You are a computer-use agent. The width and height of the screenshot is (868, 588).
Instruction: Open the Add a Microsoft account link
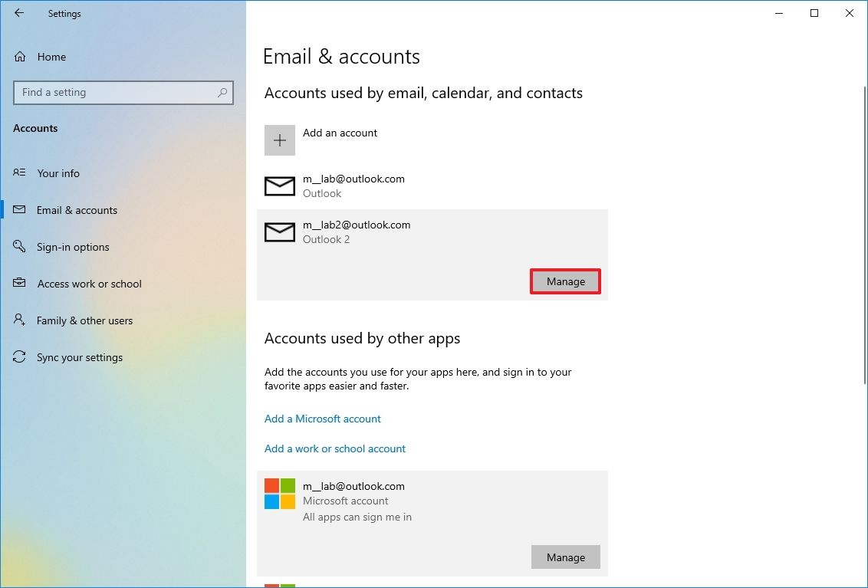pos(322,419)
